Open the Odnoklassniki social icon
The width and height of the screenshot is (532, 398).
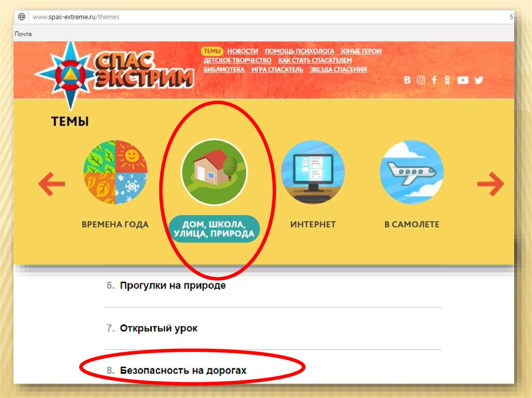tap(447, 80)
